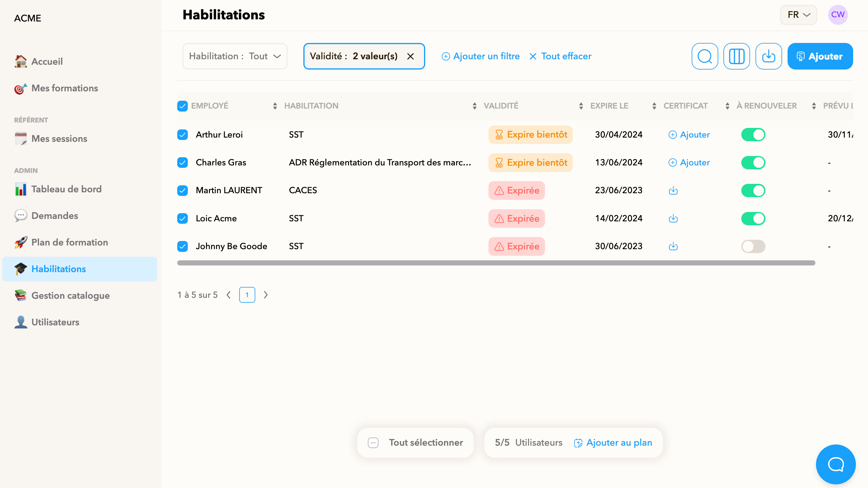
Task: Click the export download icon button
Action: tap(768, 56)
